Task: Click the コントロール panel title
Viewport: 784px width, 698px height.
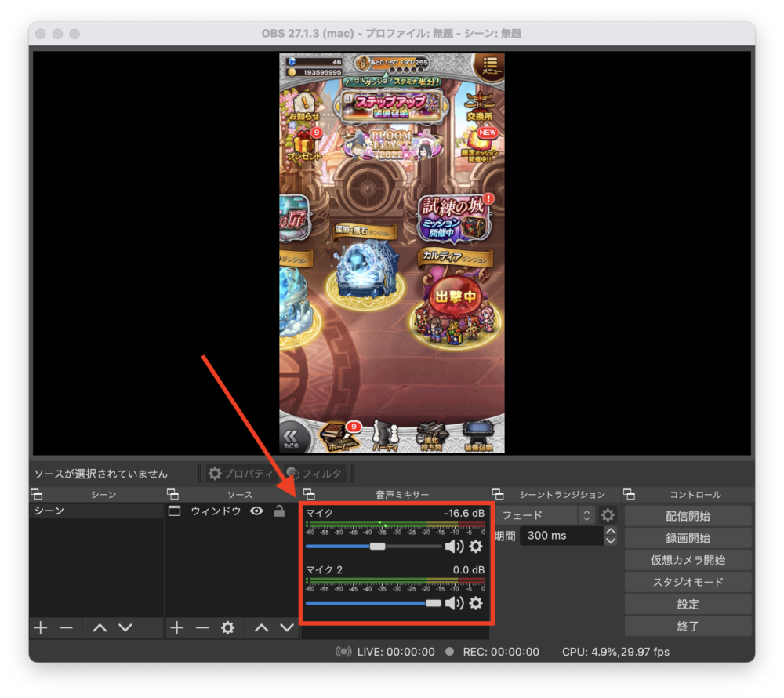Action: pyautogui.click(x=695, y=495)
